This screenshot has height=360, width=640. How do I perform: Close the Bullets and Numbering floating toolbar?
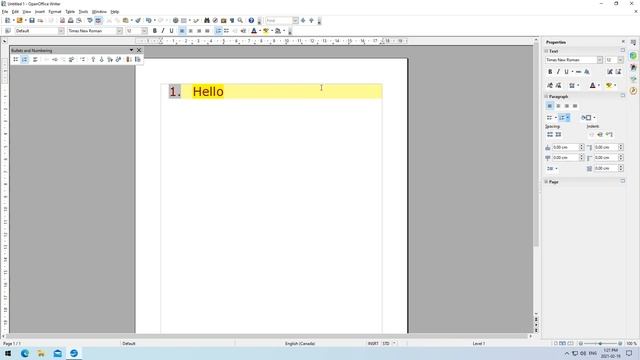tap(139, 50)
